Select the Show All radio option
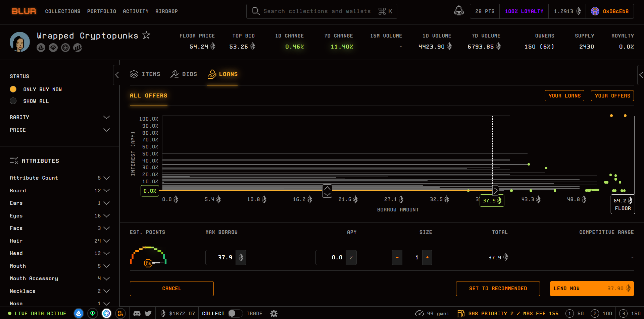The width and height of the screenshot is (644, 319). (13, 101)
